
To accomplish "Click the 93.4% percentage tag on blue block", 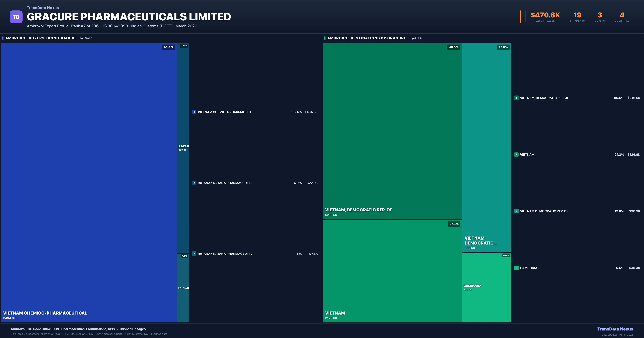I will [168, 47].
